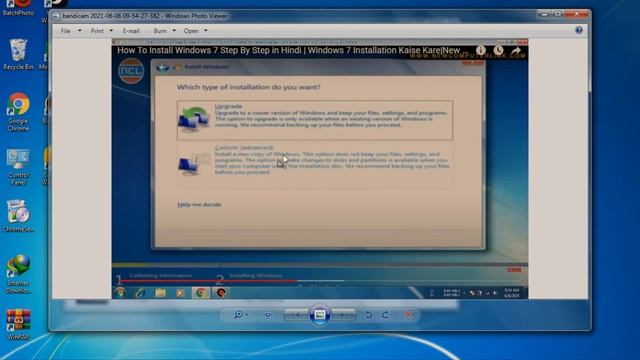The height and width of the screenshot is (360, 640).
Task: Select the E-mail menu item
Action: [x=131, y=31]
